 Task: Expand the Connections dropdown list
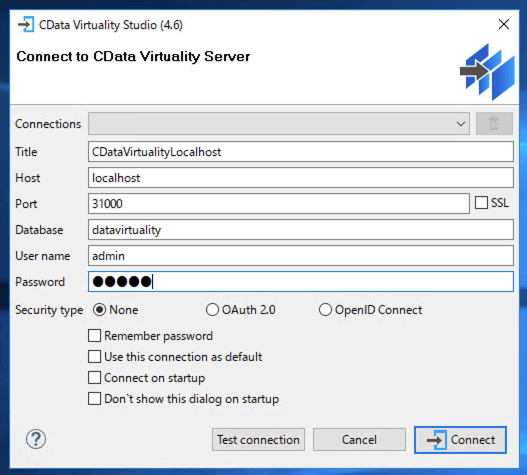tap(279, 123)
